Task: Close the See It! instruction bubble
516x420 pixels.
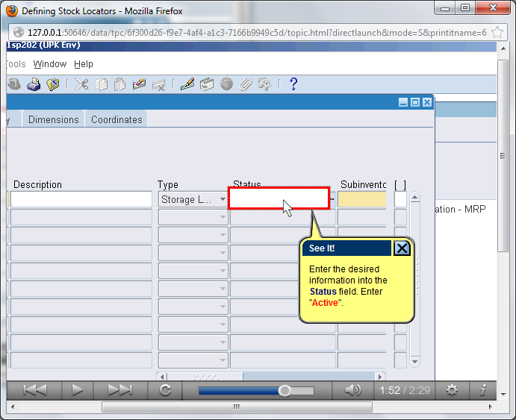Action: click(x=402, y=248)
